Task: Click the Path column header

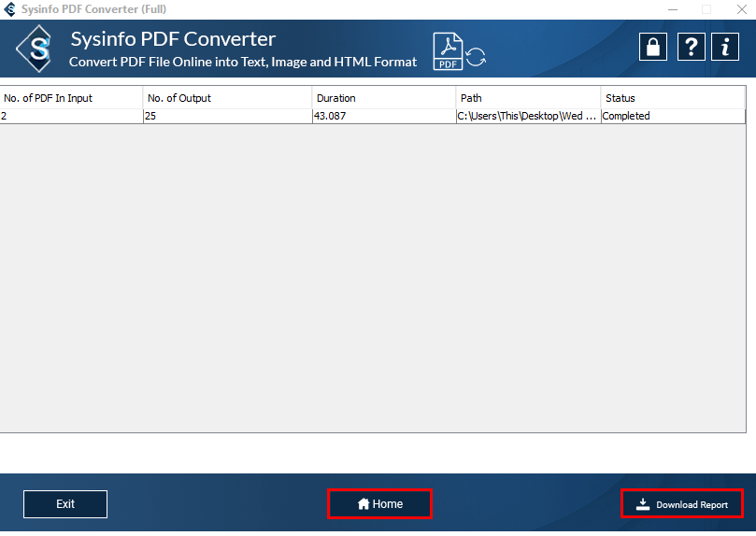Action: 528,98
